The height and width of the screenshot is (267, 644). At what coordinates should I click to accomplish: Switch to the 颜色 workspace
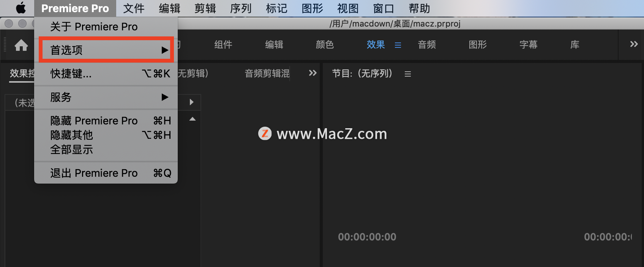point(325,45)
